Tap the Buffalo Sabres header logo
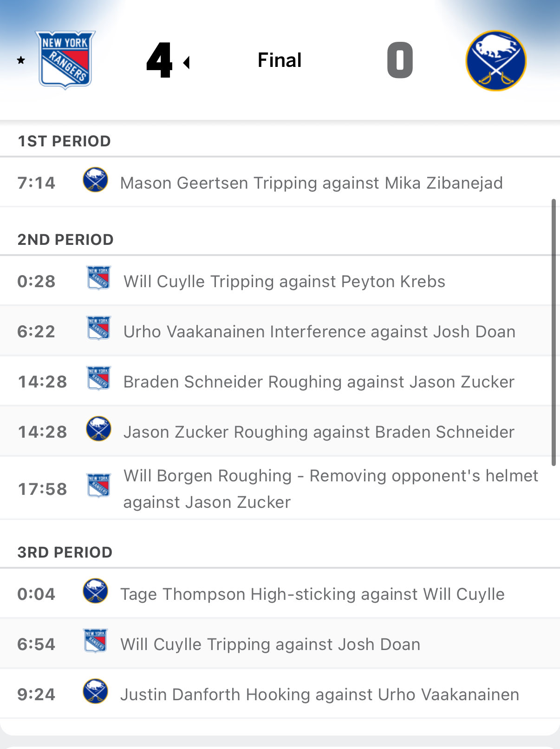 (495, 60)
